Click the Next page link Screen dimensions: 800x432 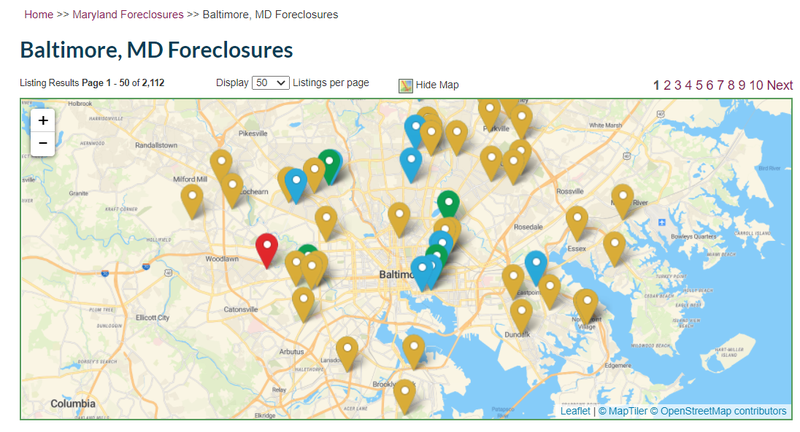[780, 85]
